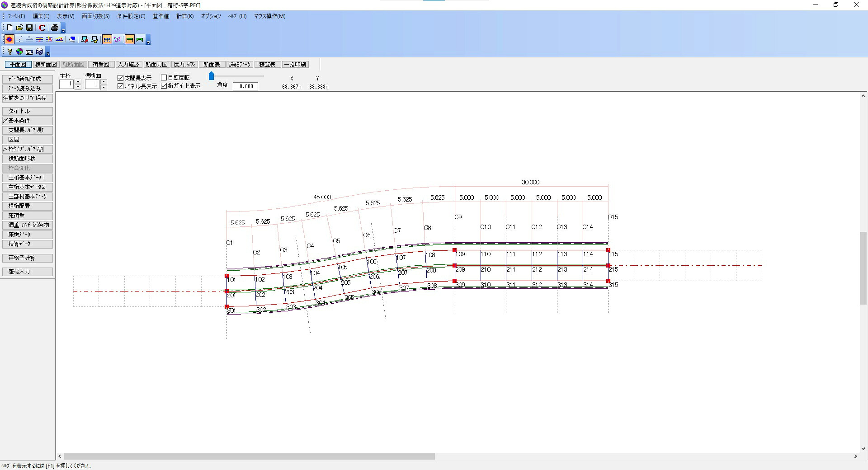Uncheck 支間長表示 checkbox
This screenshot has height=470, width=868.
click(x=121, y=78)
